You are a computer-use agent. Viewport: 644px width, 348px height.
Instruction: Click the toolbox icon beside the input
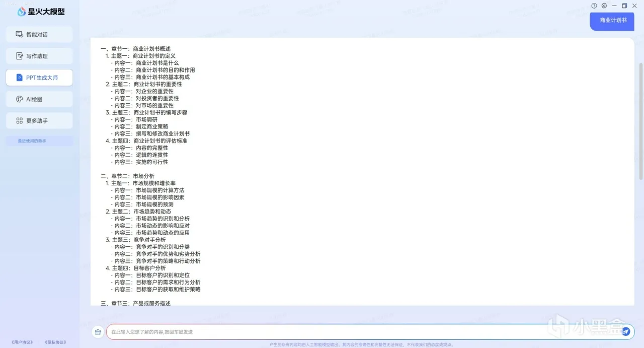[98, 332]
